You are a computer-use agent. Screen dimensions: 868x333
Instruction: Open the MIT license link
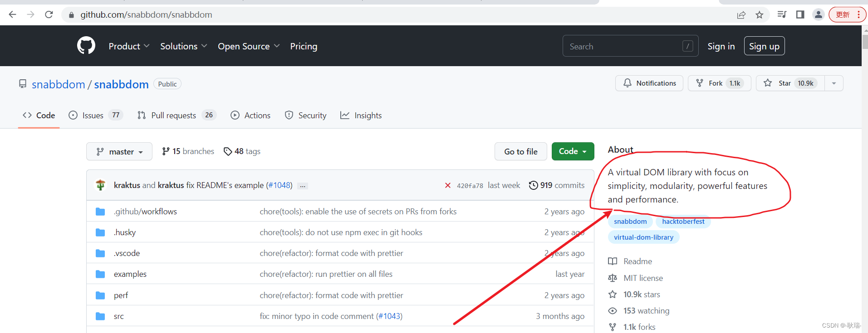635,278
